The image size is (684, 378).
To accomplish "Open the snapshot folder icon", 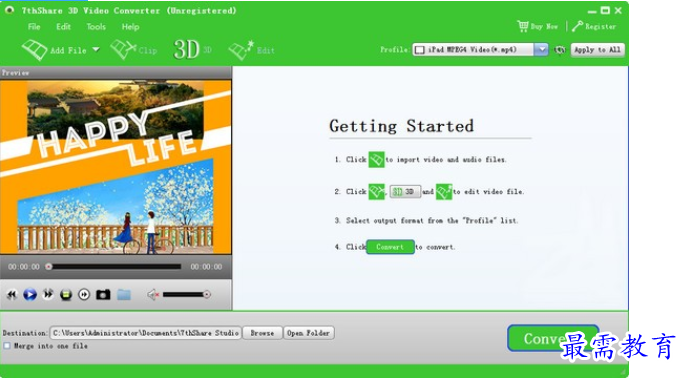I will point(124,295).
